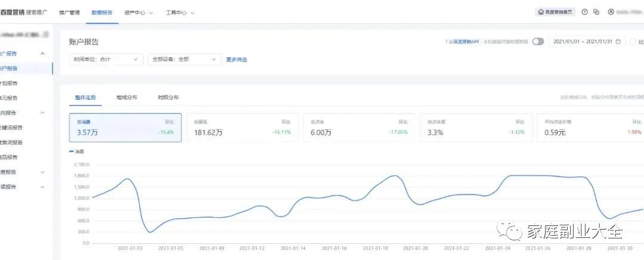Toggle the mobile data reminder switch
The image size is (644, 260).
(538, 42)
